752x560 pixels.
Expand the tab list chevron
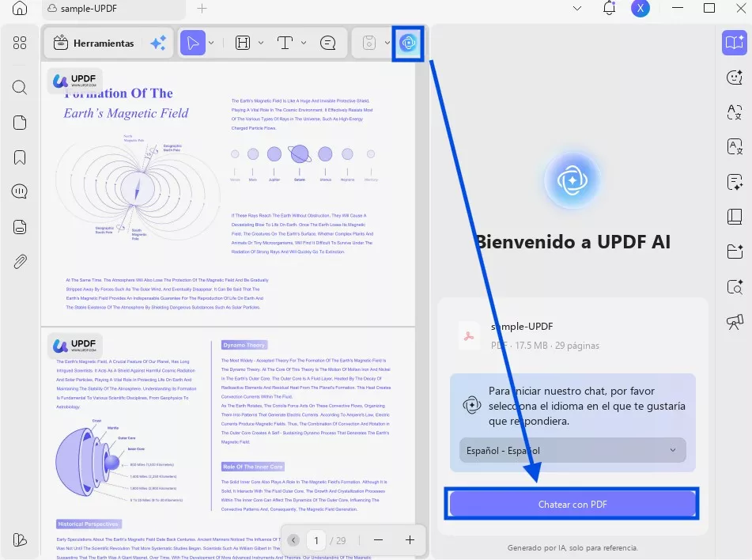(577, 8)
